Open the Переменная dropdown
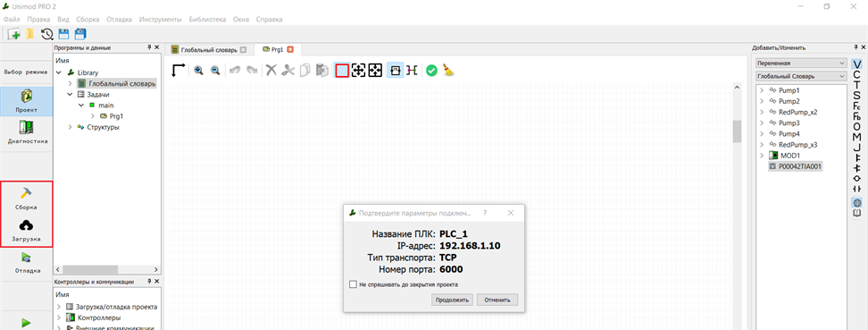Viewport: 868px width, 330px height. tap(802, 63)
